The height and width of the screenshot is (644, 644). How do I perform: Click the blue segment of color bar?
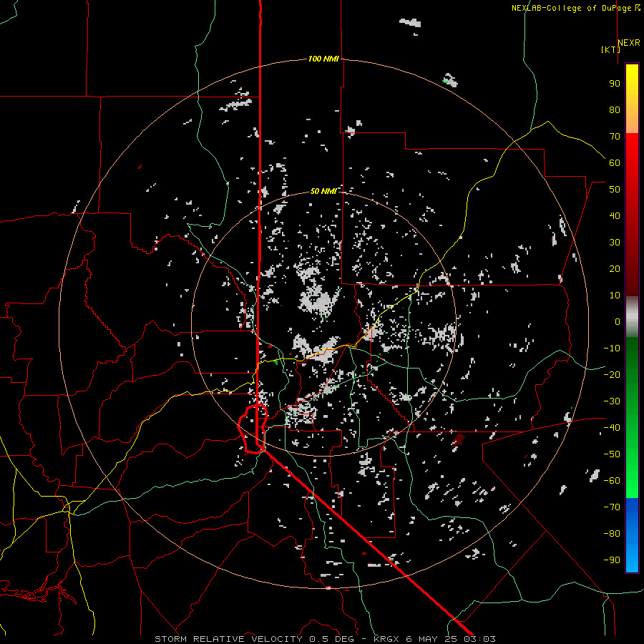click(632, 535)
